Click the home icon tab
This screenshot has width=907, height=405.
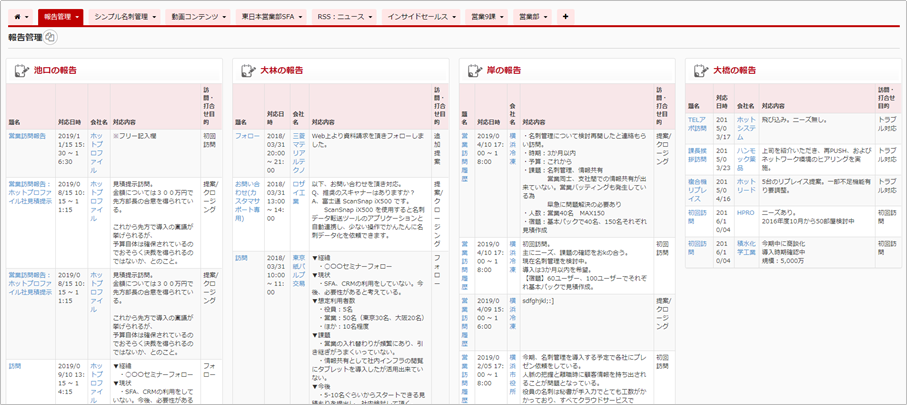point(21,17)
